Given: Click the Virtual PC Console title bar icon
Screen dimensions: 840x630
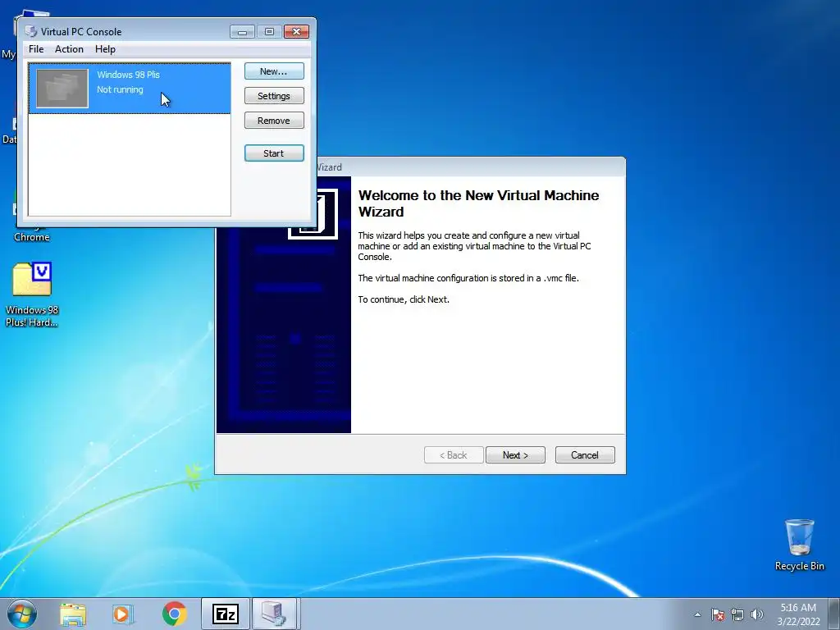Looking at the screenshot, I should click(x=31, y=32).
